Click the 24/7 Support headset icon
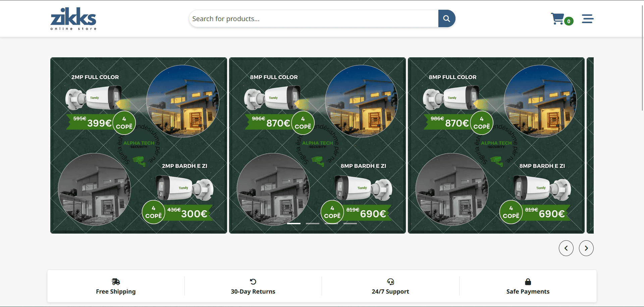 (x=390, y=282)
